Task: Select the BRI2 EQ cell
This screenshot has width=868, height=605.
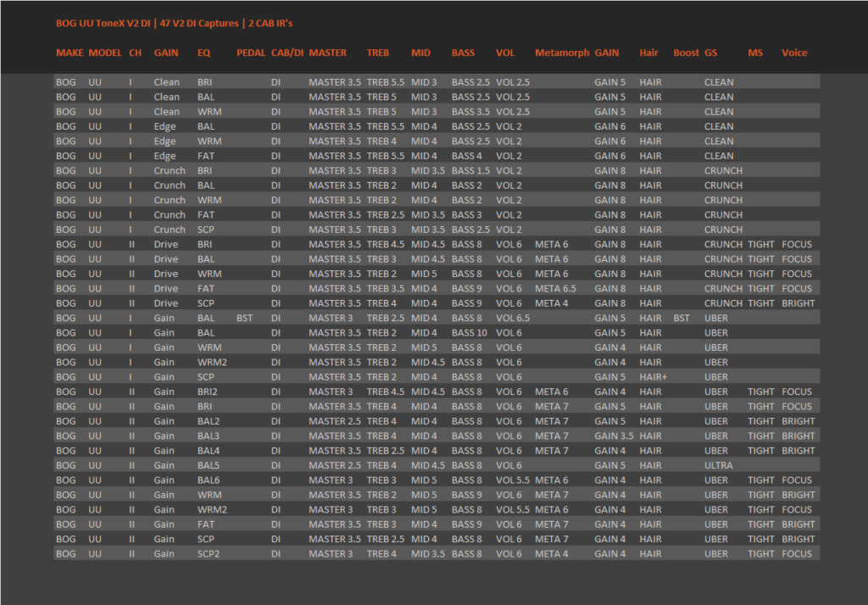Action: point(208,391)
